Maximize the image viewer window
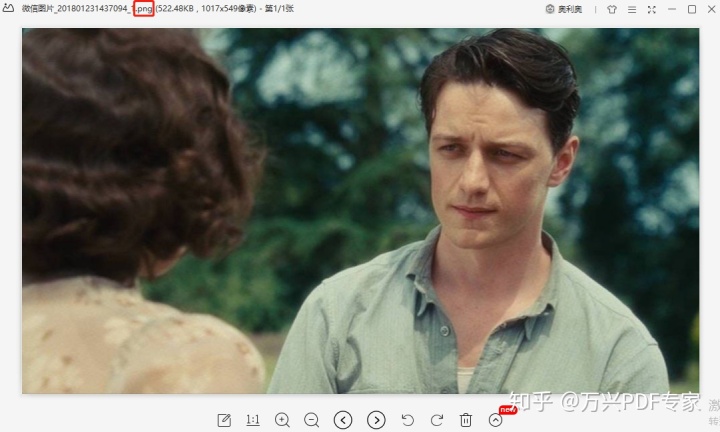The height and width of the screenshot is (432, 720). (692, 9)
